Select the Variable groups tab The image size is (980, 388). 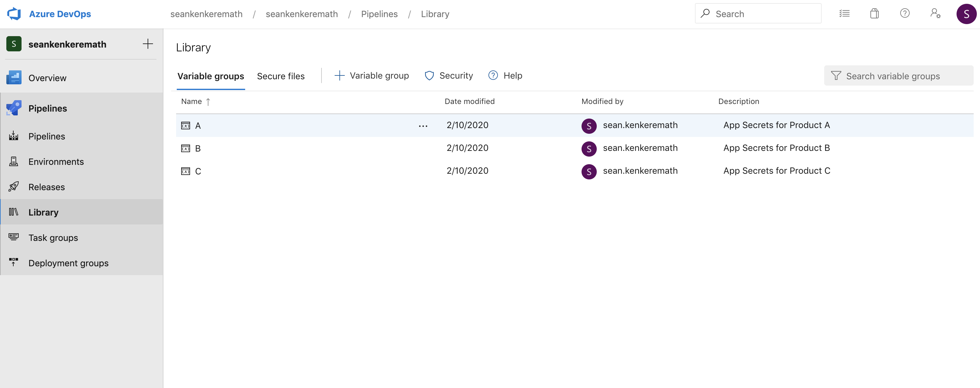point(210,76)
